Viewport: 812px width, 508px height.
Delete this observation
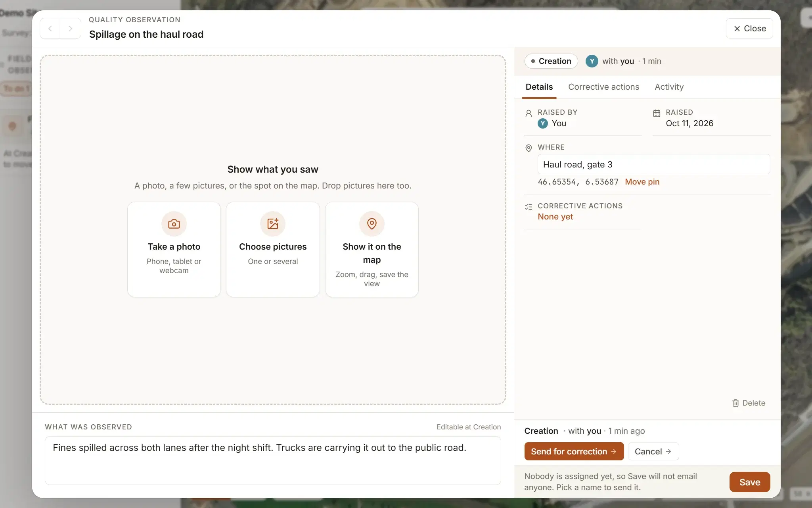pyautogui.click(x=749, y=403)
